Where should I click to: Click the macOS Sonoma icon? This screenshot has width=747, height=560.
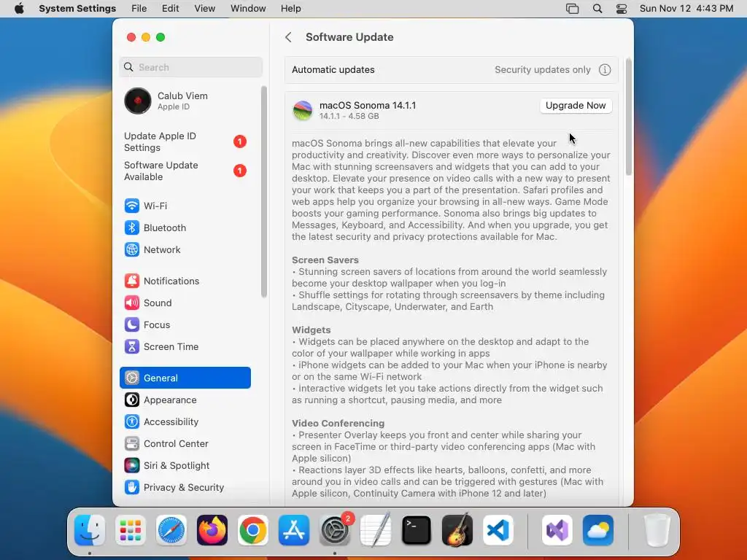303,111
